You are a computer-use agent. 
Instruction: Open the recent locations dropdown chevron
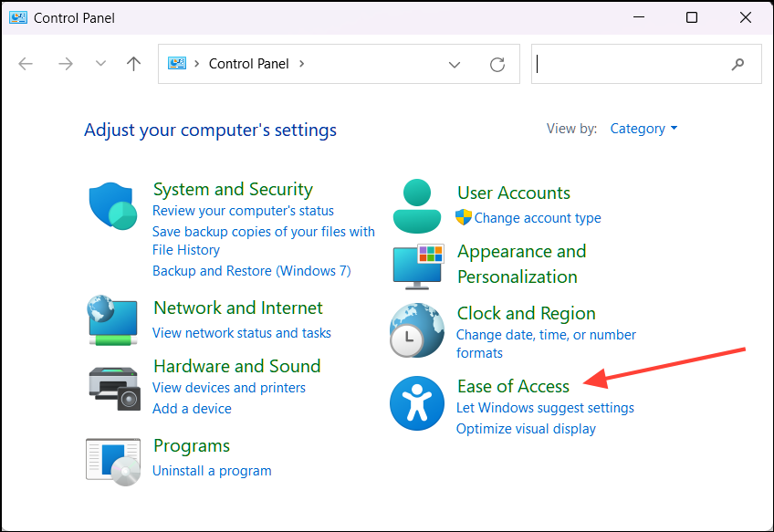pyautogui.click(x=100, y=64)
